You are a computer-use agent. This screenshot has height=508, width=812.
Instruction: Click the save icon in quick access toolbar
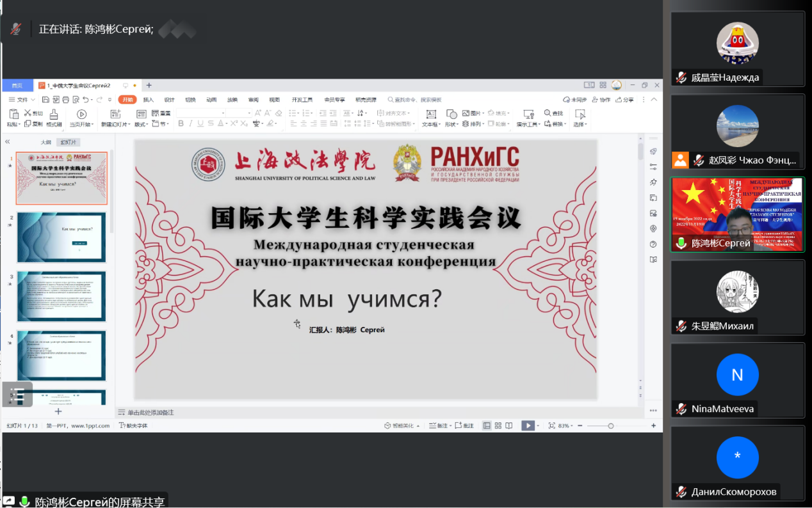45,100
